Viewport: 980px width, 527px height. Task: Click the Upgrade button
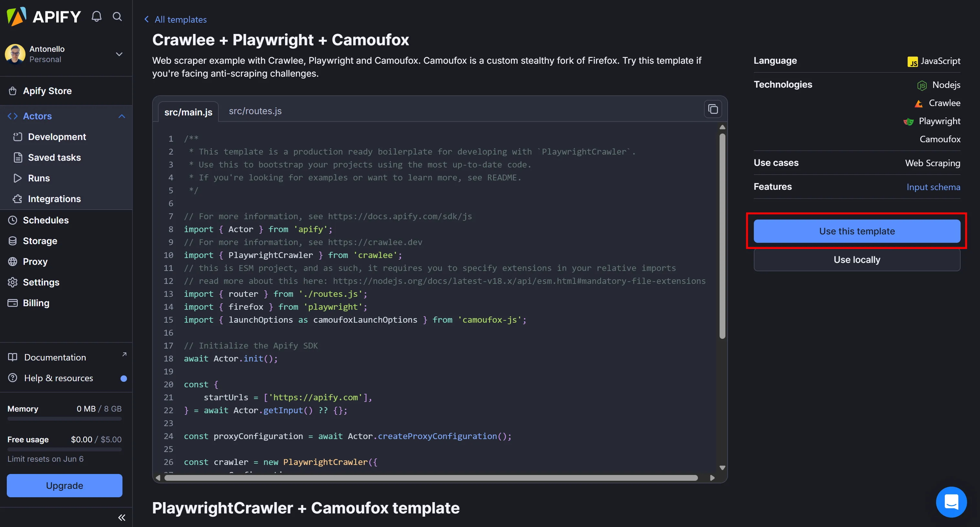pyautogui.click(x=65, y=486)
